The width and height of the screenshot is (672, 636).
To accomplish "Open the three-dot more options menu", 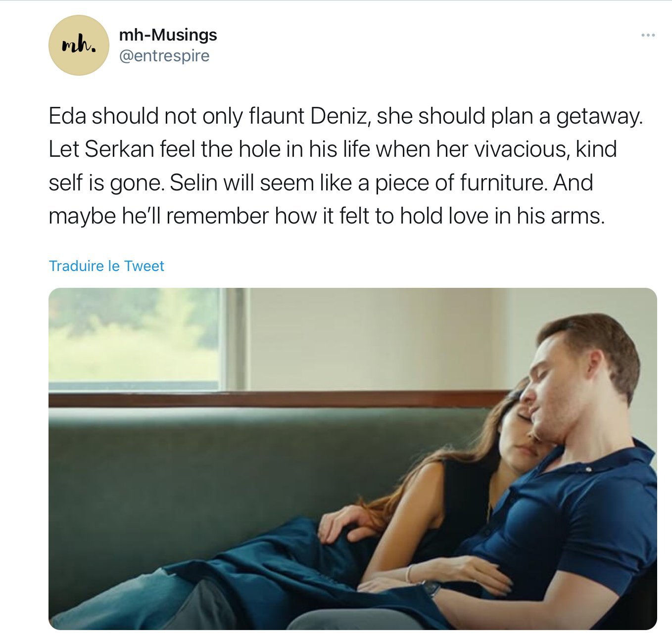I will coord(648,35).
